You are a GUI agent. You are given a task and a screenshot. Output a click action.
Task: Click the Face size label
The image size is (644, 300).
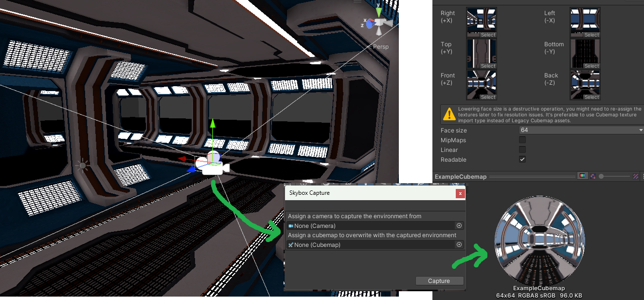point(454,131)
